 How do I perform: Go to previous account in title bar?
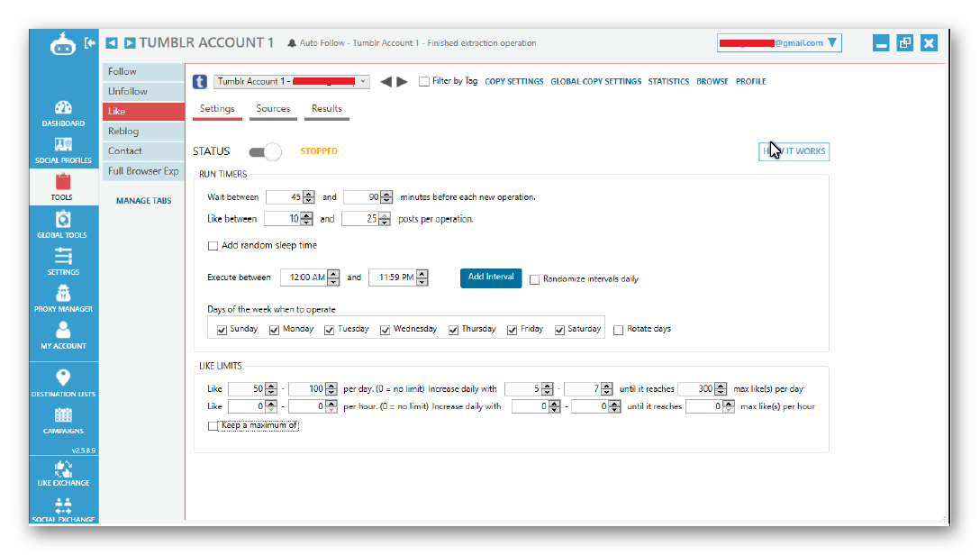(112, 42)
